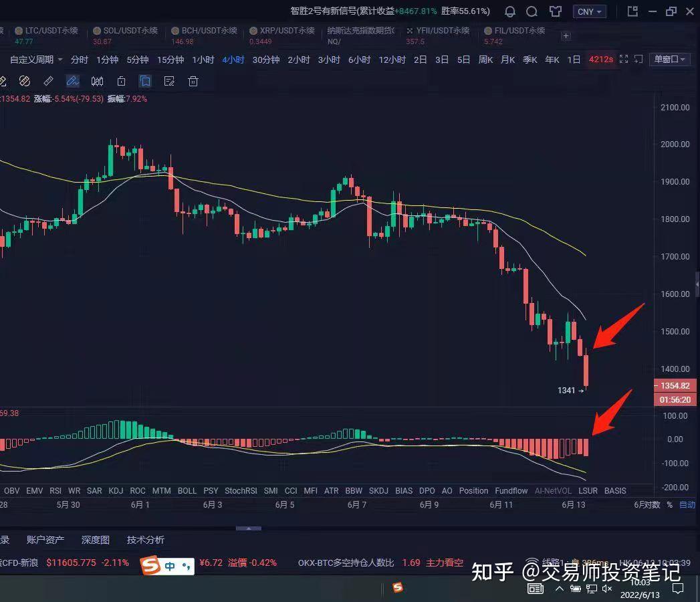Open candlestick chart style icon
Viewport: 700px width, 602px height.
pos(97,82)
